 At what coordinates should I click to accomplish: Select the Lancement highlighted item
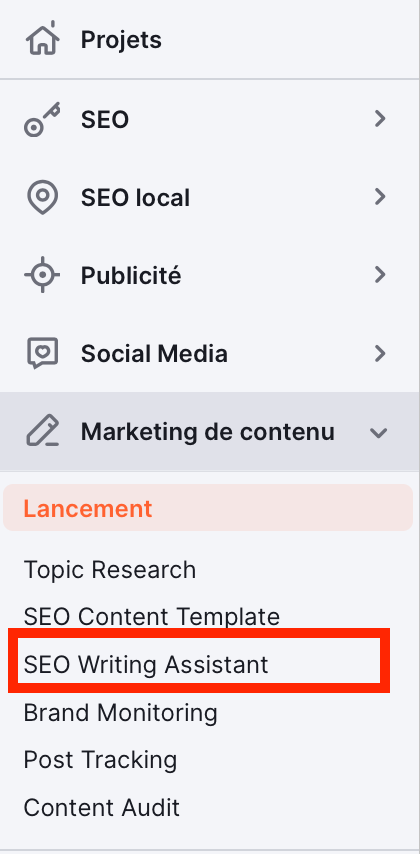(208, 508)
